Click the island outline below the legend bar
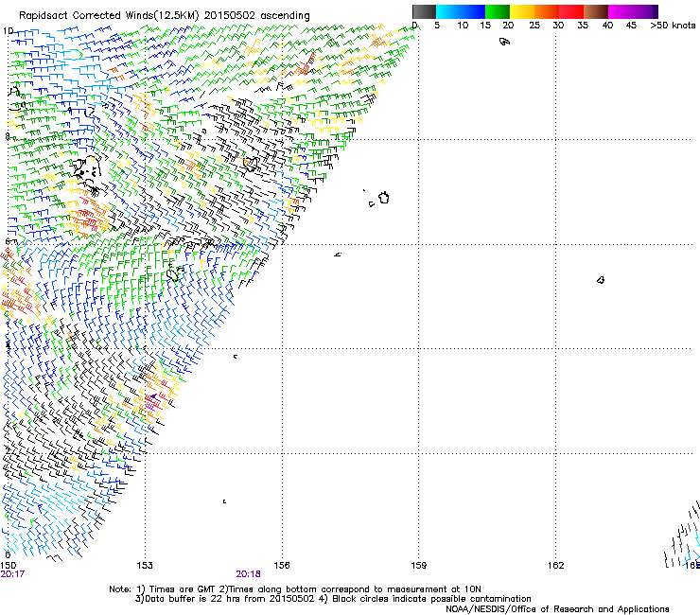Viewport: 700px width, 615px height. coord(504,42)
